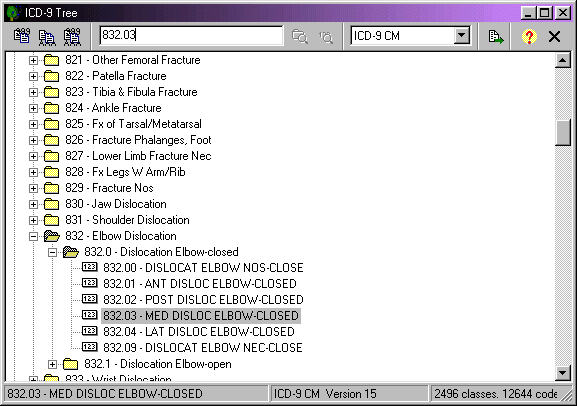This screenshot has width=577, height=406.
Task: Expand the 822 Patella Fracture node
Action: click(33, 76)
